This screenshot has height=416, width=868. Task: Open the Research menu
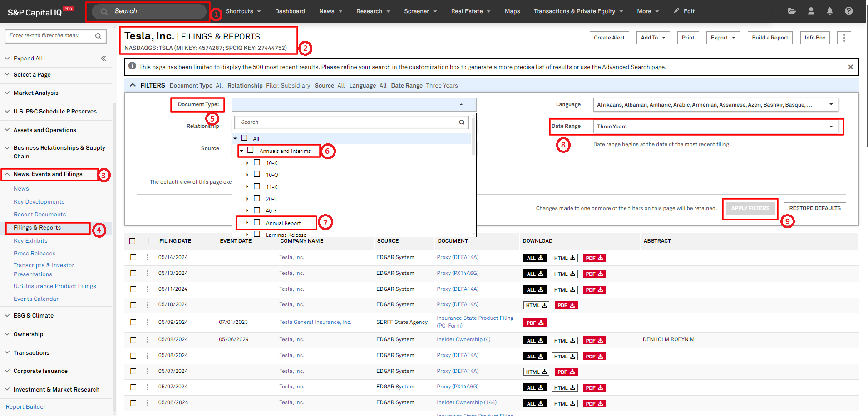[x=373, y=11]
